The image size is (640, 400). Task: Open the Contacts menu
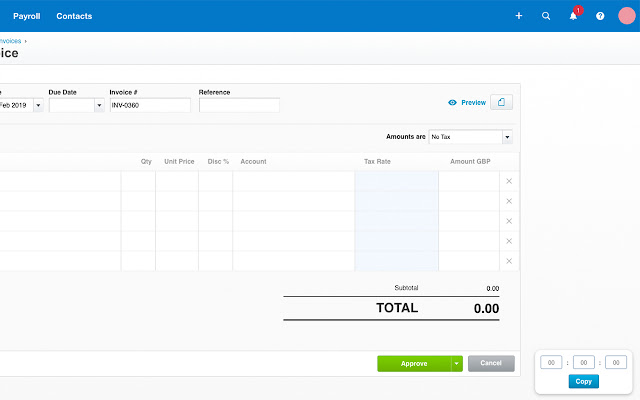[x=74, y=16]
